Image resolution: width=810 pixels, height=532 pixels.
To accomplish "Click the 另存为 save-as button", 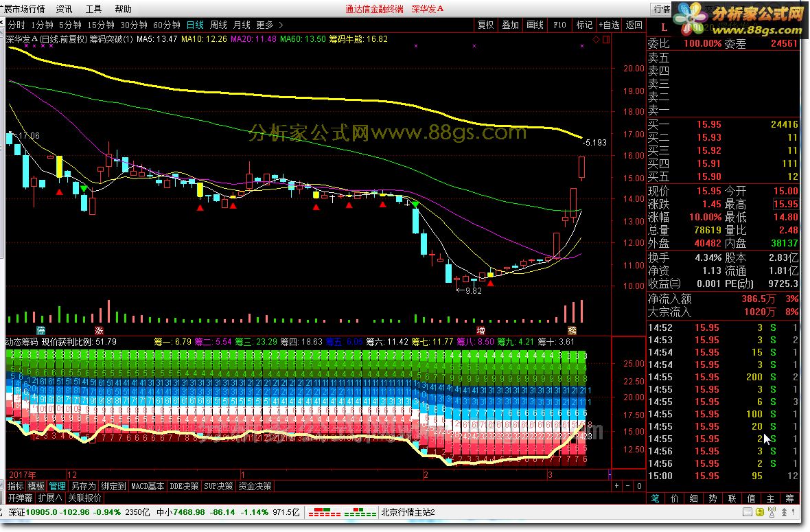I will pyautogui.click(x=83, y=486).
